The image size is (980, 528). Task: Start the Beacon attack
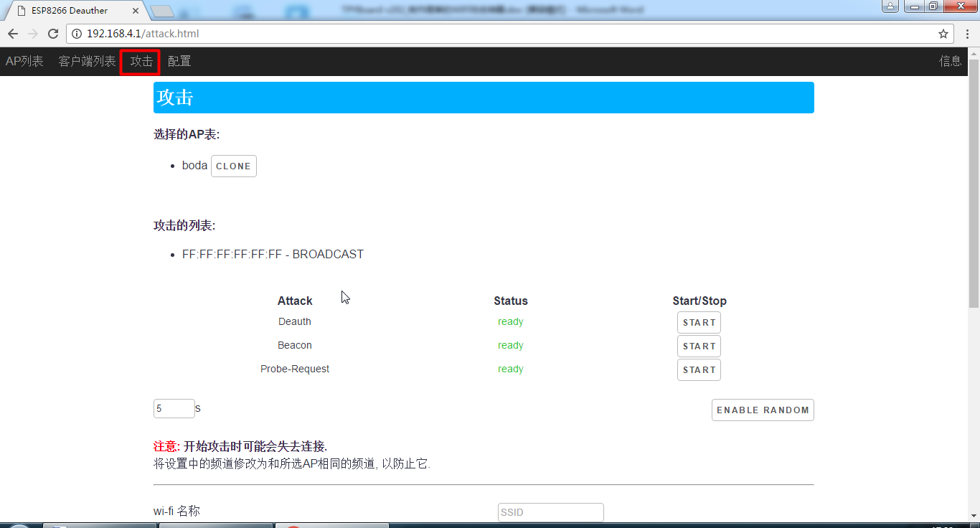tap(699, 346)
